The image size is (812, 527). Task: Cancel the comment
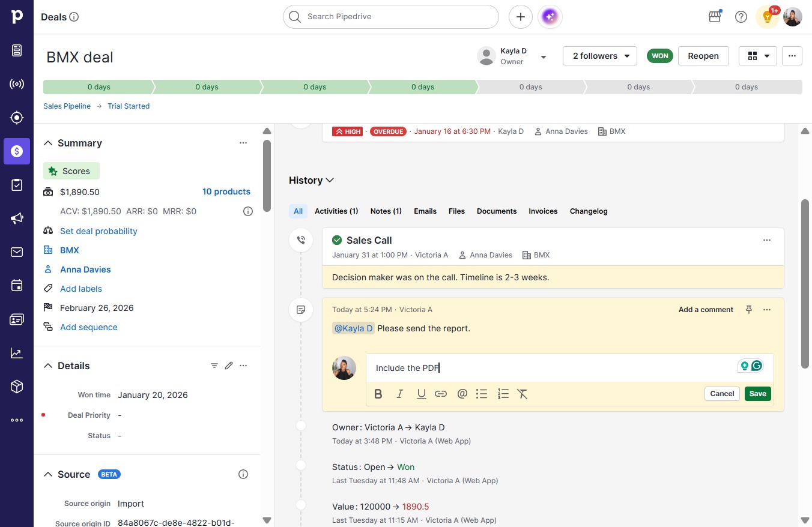click(x=722, y=394)
